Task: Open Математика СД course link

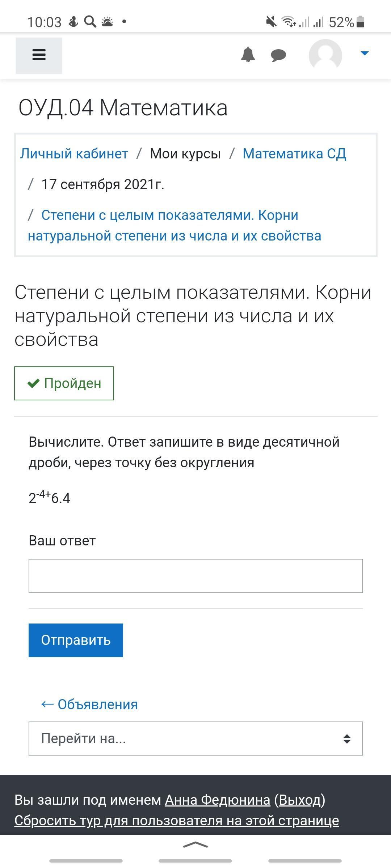Action: [x=294, y=154]
